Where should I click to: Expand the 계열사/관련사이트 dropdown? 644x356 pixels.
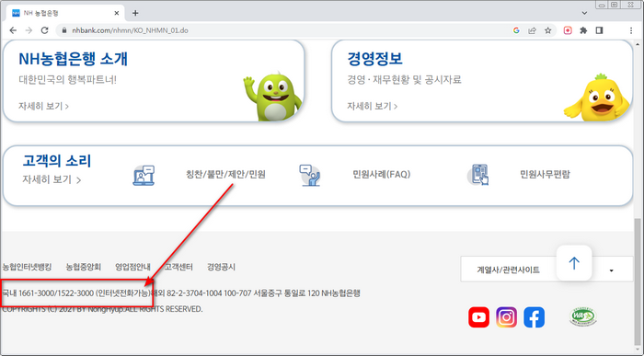click(x=546, y=270)
